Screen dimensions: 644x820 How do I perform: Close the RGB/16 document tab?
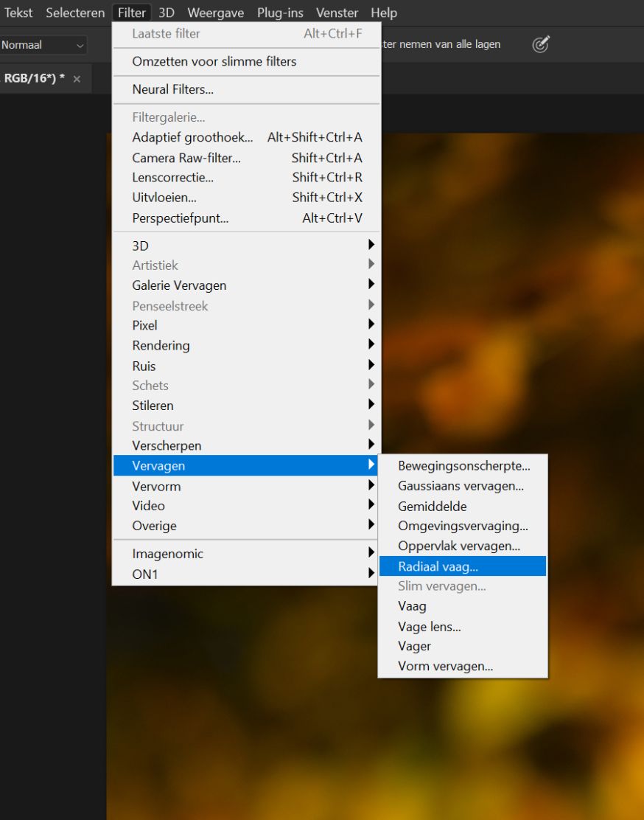point(77,79)
